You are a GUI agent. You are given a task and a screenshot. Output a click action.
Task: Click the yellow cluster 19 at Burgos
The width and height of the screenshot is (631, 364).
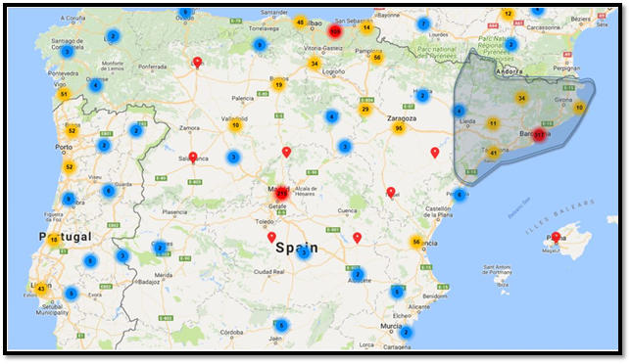click(278, 85)
